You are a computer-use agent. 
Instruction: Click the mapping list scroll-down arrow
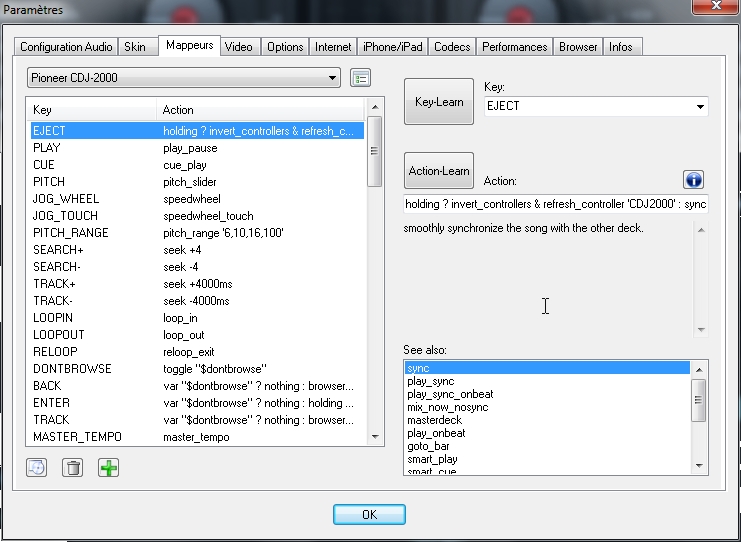click(375, 437)
